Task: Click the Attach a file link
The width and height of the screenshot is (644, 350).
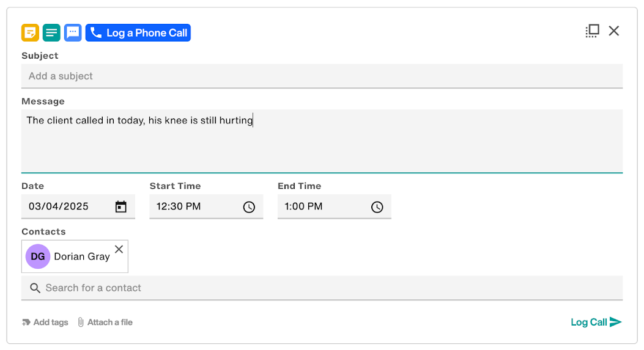Action: click(105, 322)
